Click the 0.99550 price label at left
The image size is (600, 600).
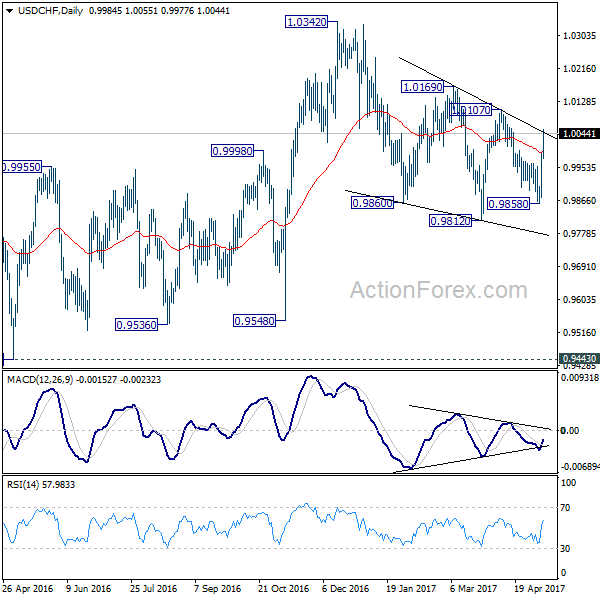pos(21,167)
